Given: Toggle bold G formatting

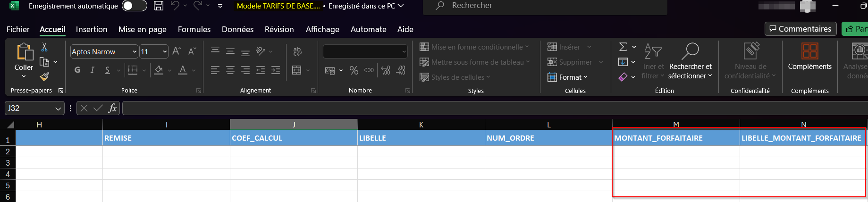Looking at the screenshot, I should tap(77, 70).
